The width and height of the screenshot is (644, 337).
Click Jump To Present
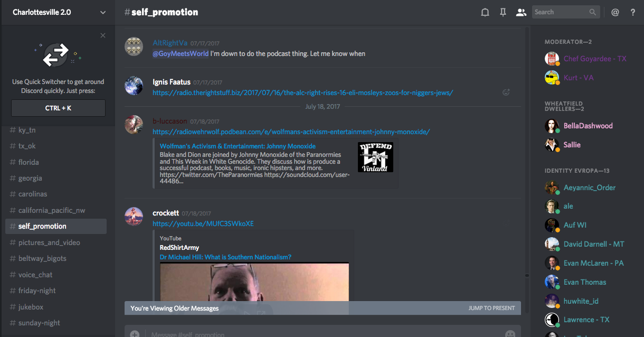pyautogui.click(x=491, y=308)
